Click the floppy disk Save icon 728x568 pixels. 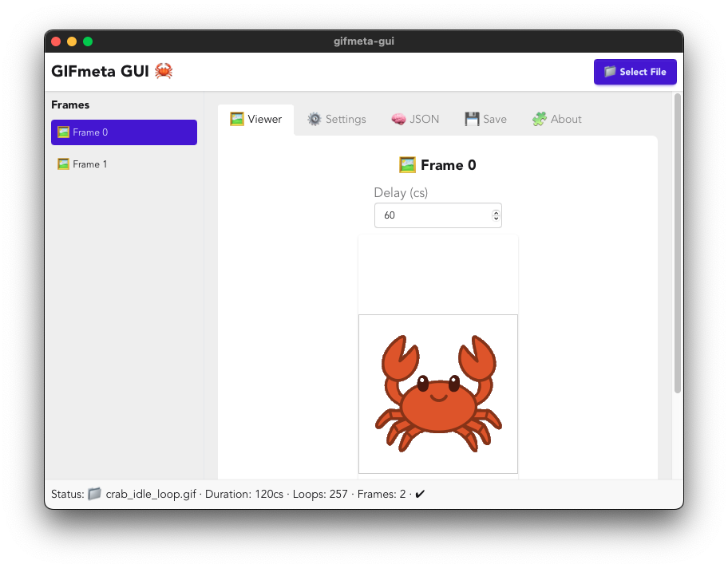[x=471, y=118]
